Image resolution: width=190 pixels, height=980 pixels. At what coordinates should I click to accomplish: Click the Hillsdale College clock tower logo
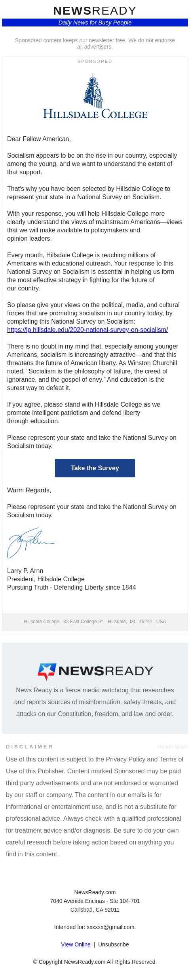tap(93, 90)
